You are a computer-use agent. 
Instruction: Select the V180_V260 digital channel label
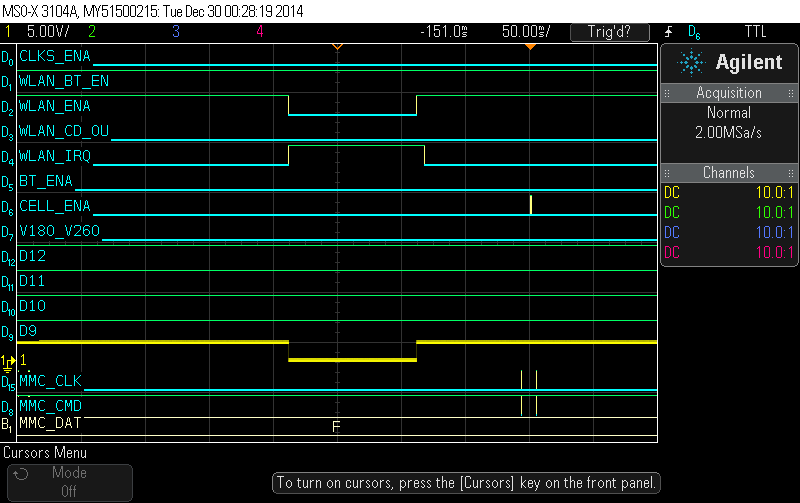point(59,231)
